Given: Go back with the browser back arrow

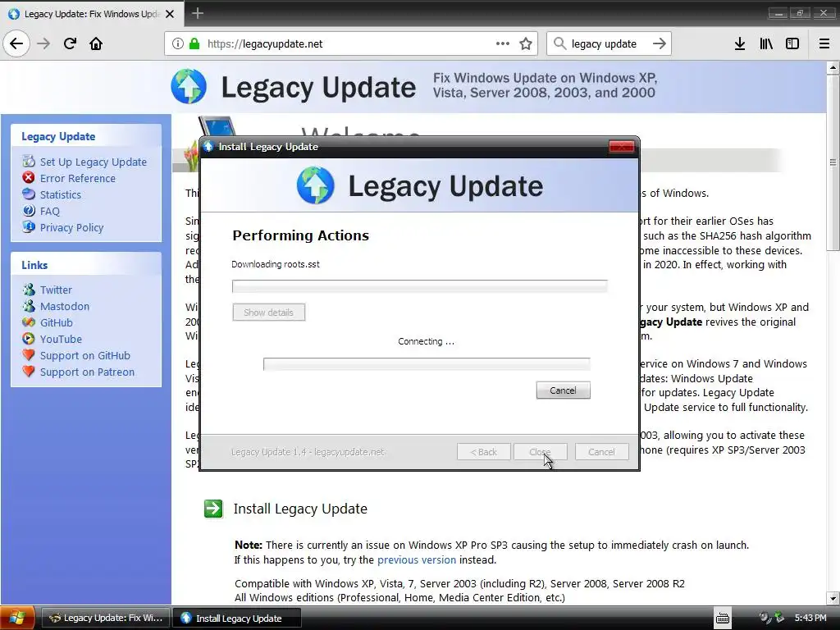Looking at the screenshot, I should [x=16, y=43].
